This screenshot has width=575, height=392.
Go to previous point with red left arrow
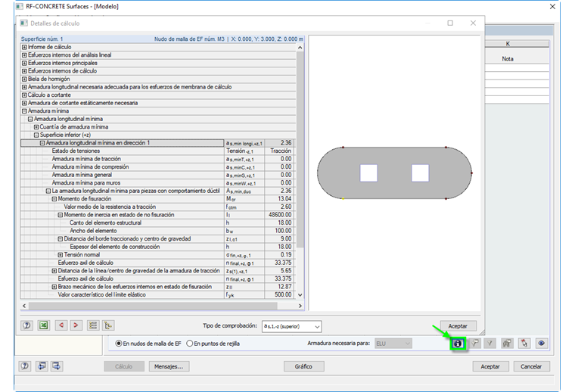coord(61,325)
